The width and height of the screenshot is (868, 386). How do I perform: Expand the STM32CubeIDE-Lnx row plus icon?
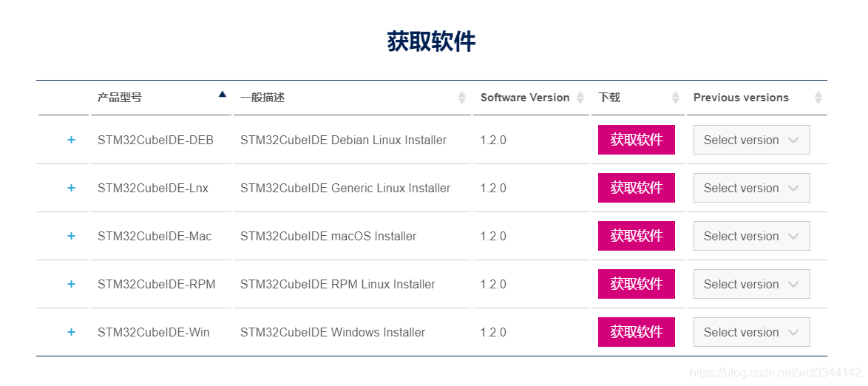click(71, 189)
